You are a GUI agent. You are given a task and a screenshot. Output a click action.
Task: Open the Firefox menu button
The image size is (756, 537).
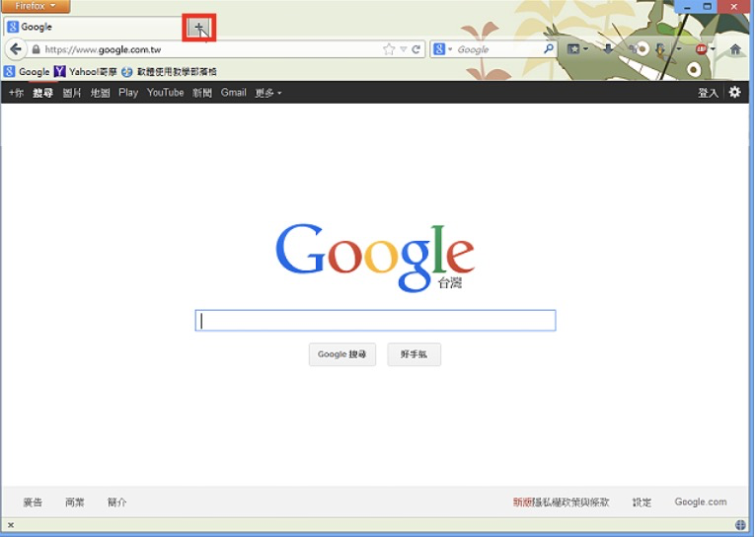pyautogui.click(x=36, y=6)
